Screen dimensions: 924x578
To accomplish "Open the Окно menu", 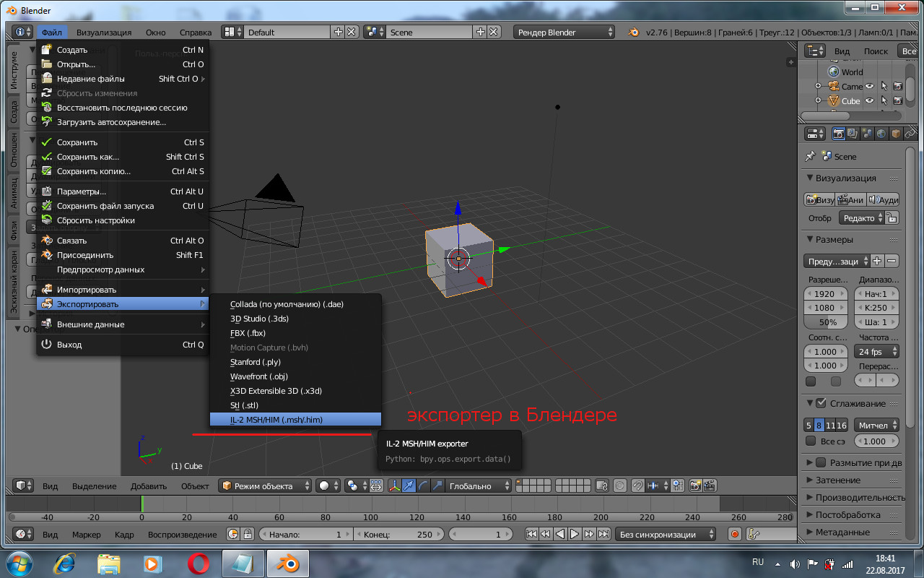I will (155, 32).
